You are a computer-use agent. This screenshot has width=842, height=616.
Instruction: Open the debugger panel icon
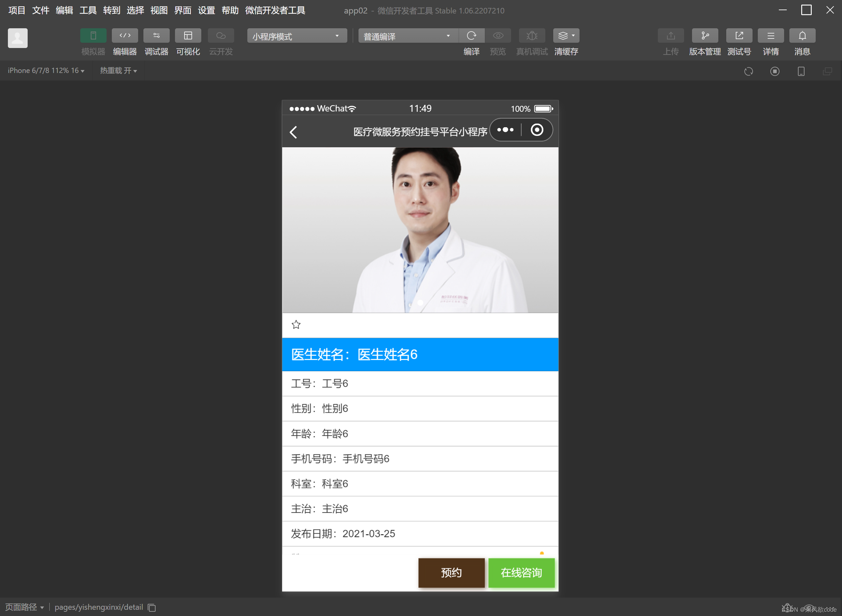(x=156, y=36)
